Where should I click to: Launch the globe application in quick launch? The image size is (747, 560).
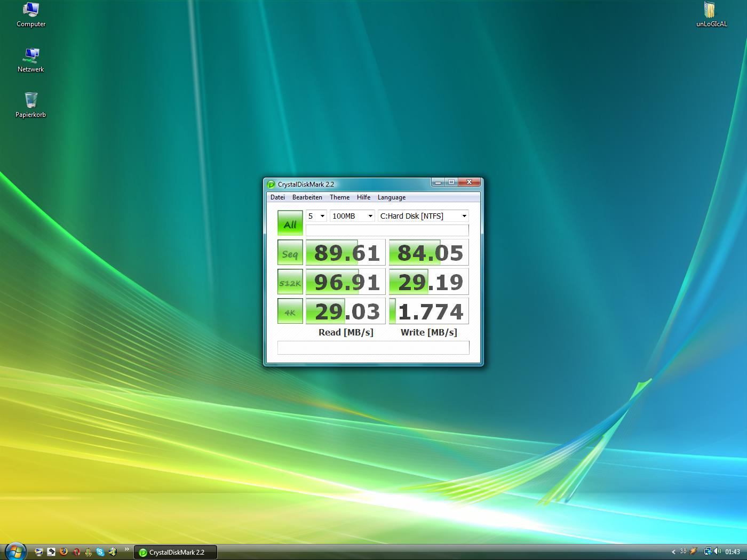[113, 552]
